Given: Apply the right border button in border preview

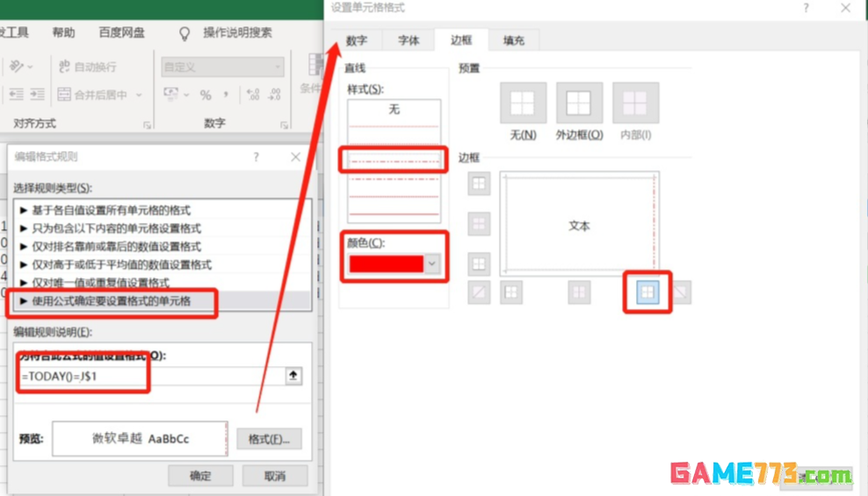Looking at the screenshot, I should (647, 292).
